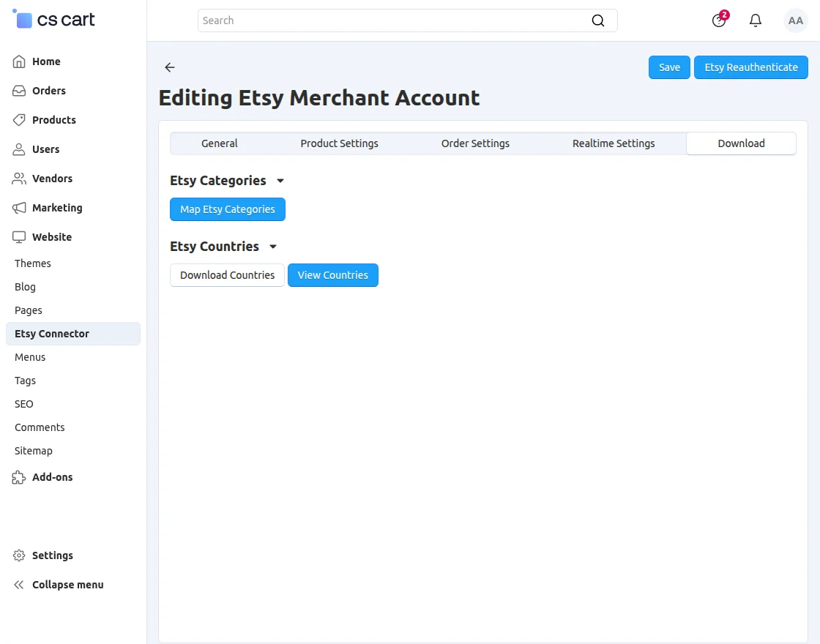Click the Download Countries button

[x=227, y=275]
